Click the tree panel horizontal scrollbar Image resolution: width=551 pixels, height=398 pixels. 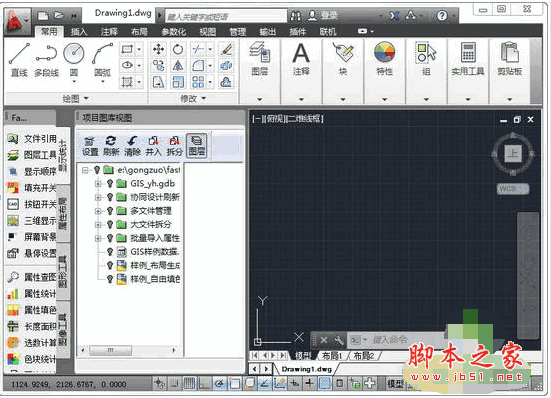(128, 350)
